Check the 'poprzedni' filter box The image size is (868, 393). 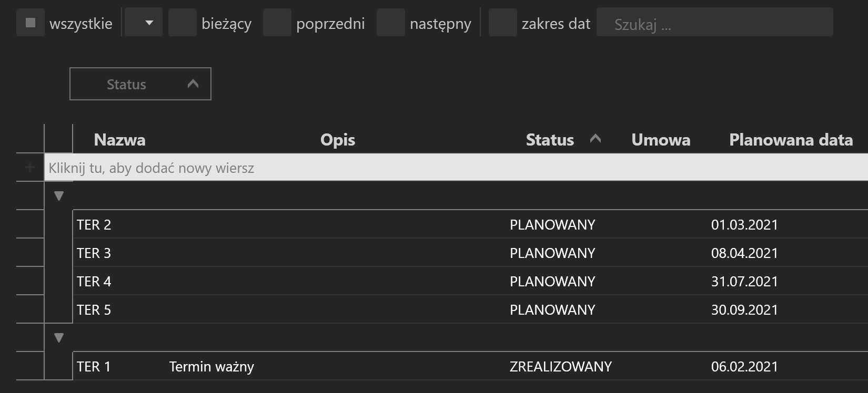click(x=277, y=23)
